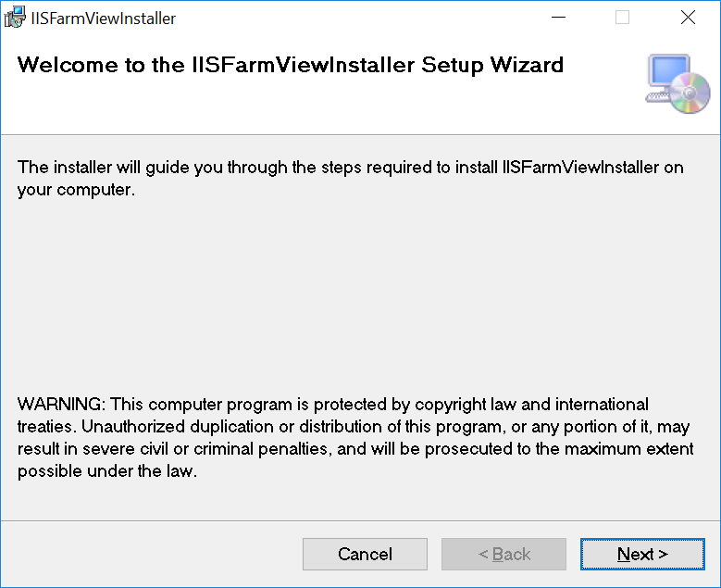Continue with the Next > button

pos(642,554)
